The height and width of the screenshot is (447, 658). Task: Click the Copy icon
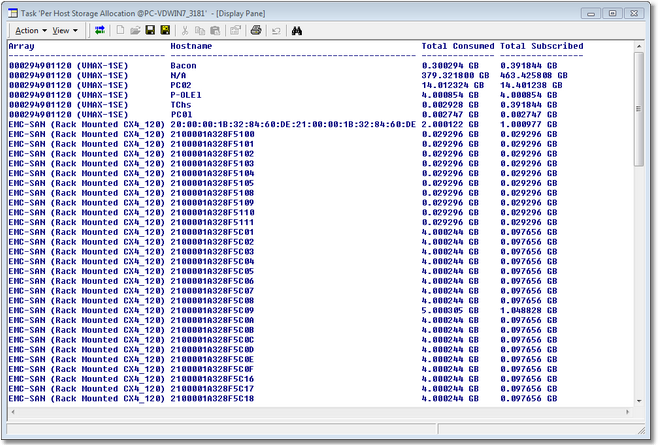click(x=200, y=31)
